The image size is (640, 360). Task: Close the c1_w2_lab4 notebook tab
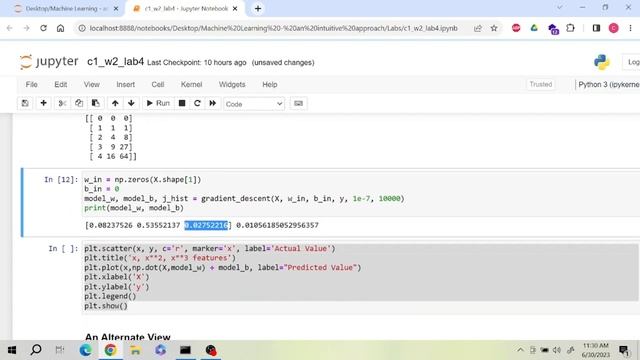[x=235, y=9]
